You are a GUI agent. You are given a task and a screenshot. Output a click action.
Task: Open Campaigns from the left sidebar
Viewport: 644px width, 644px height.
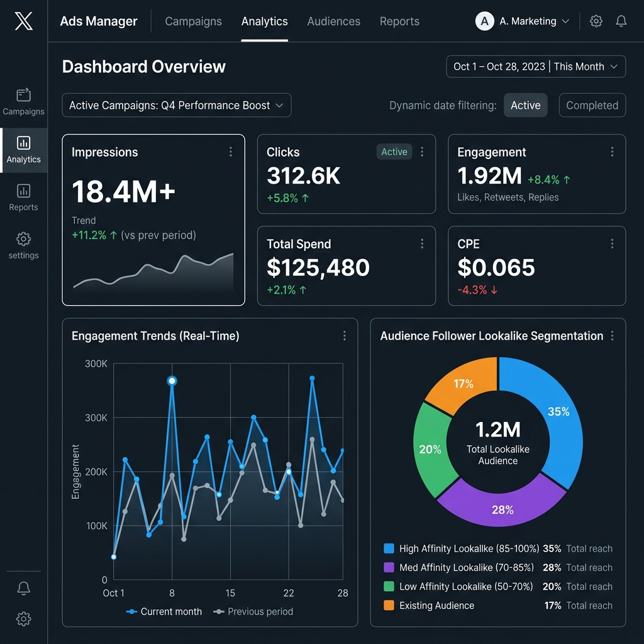pyautogui.click(x=23, y=101)
